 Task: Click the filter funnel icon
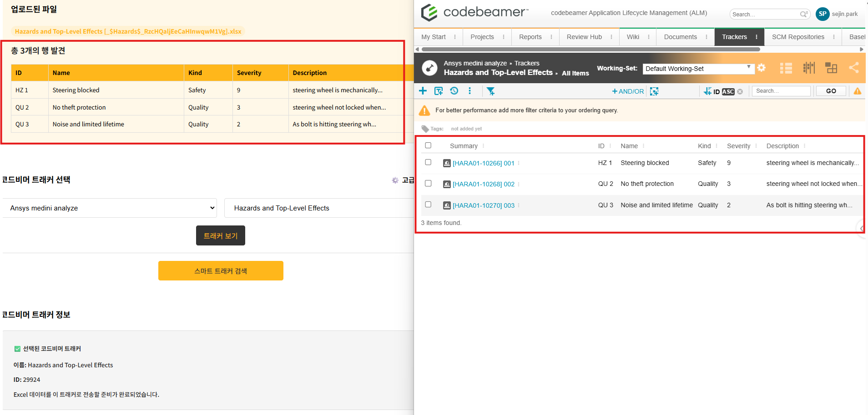pos(490,91)
